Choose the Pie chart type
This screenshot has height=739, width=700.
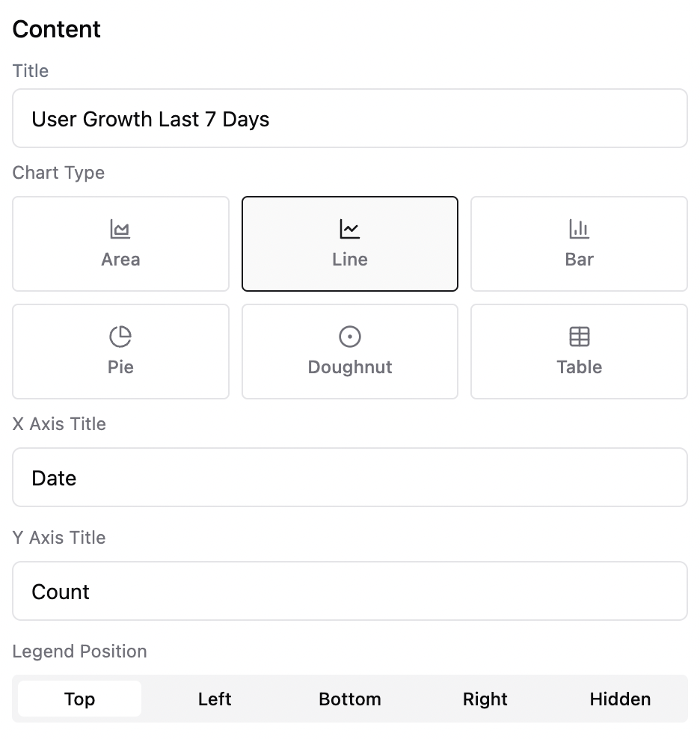pos(120,352)
